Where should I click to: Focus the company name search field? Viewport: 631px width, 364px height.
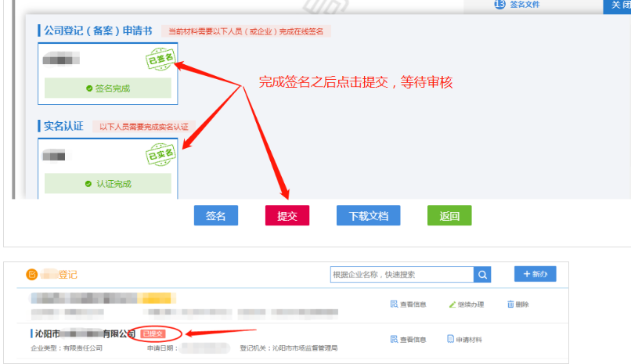(402, 275)
